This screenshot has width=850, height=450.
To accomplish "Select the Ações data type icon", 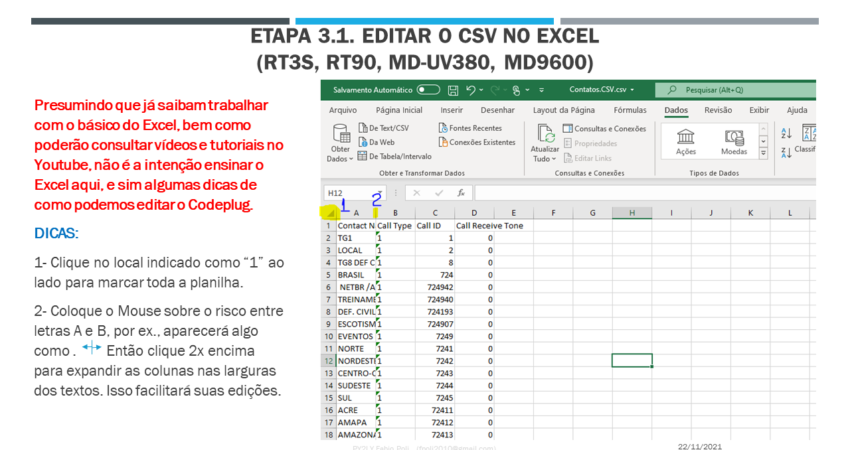I will [686, 136].
